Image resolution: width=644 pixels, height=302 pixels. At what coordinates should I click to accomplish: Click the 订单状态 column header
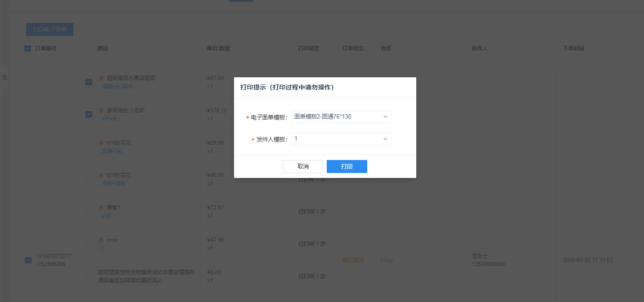(353, 49)
